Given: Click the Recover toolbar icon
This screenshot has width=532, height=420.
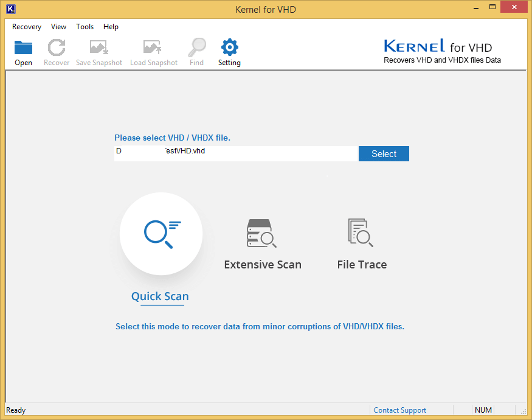Looking at the screenshot, I should click(x=57, y=47).
